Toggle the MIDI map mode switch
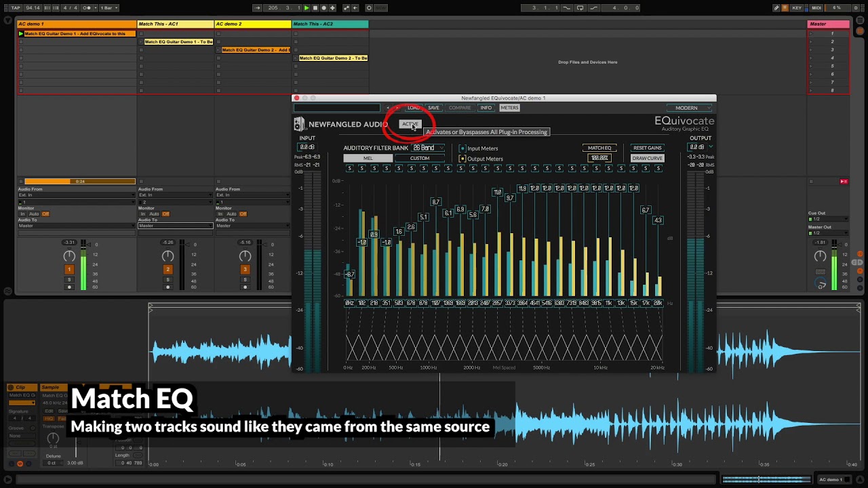868x488 pixels. pyautogui.click(x=816, y=8)
